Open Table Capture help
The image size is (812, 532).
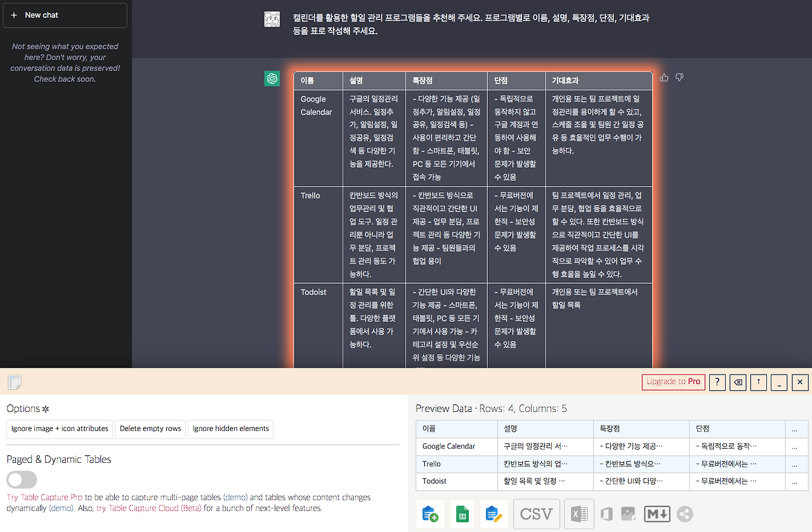coord(717,382)
